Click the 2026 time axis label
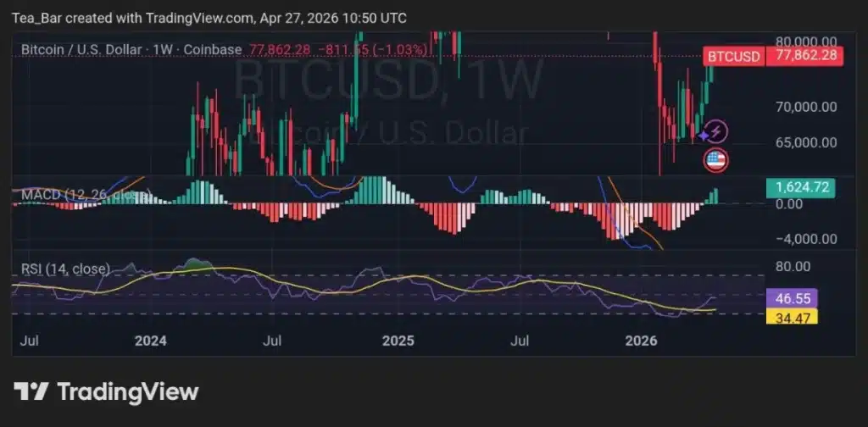The height and width of the screenshot is (427, 868). (641, 341)
